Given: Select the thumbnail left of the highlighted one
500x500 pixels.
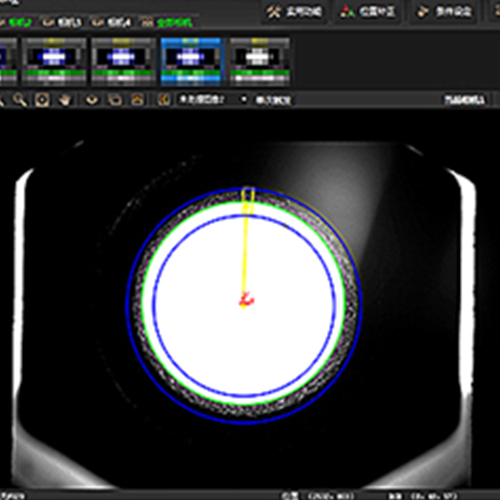Looking at the screenshot, I should point(123,61).
